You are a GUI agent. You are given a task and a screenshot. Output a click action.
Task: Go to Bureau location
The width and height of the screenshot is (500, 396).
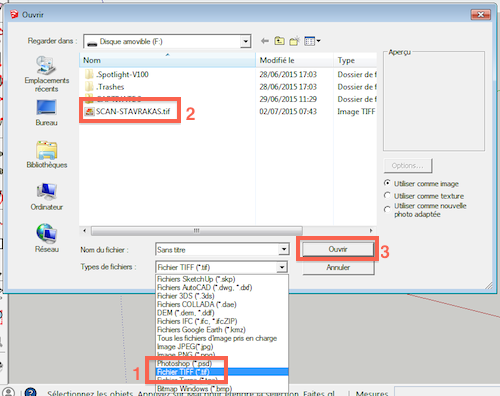click(47, 113)
